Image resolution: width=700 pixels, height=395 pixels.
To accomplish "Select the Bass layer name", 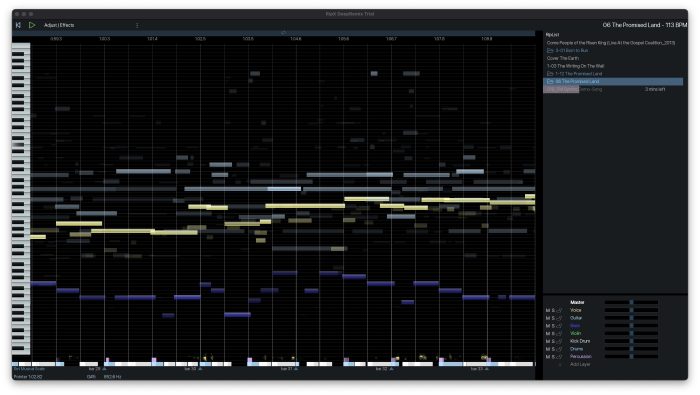I will [575, 326].
